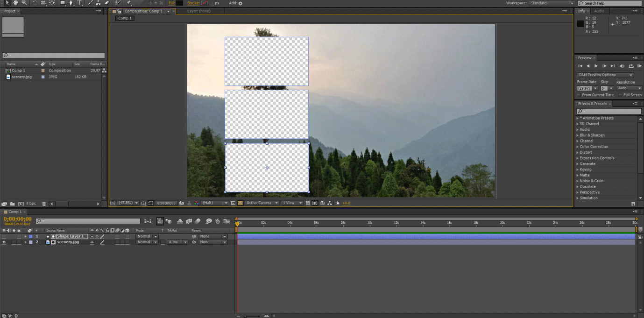644x318 pixels.
Task: Select the Puppet Pin tool
Action: pyautogui.click(x=129, y=3)
